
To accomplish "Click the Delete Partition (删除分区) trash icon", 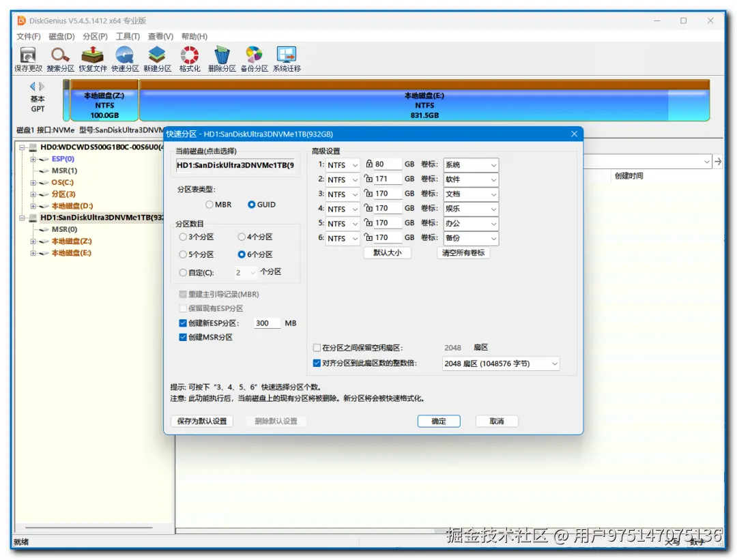I will [x=222, y=59].
